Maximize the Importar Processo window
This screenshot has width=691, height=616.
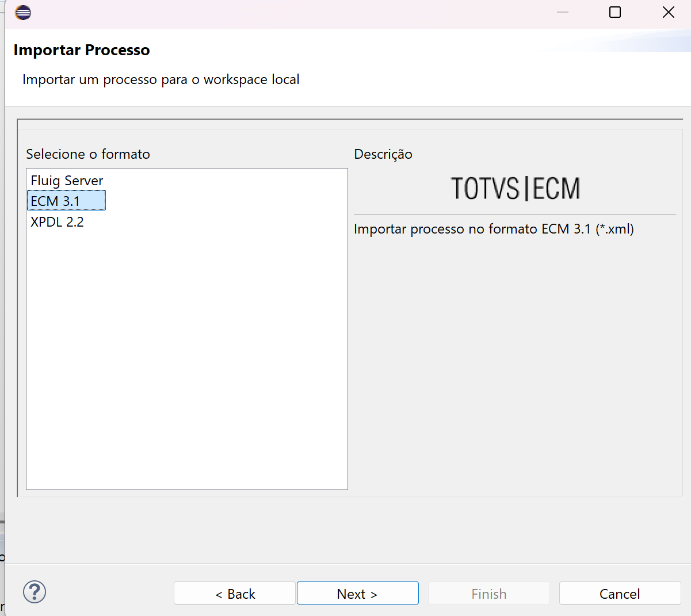615,12
